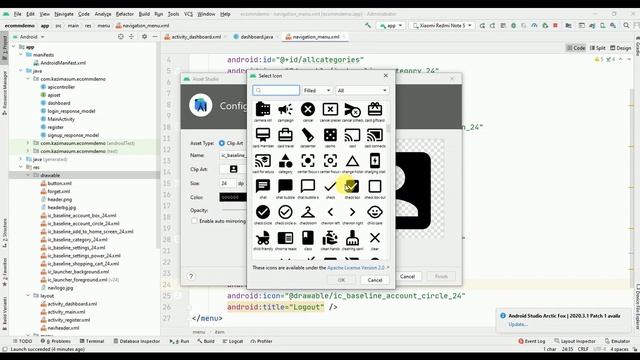Expand the java (generated) folder
Screen dimensions: 640x360
[x=21, y=159]
